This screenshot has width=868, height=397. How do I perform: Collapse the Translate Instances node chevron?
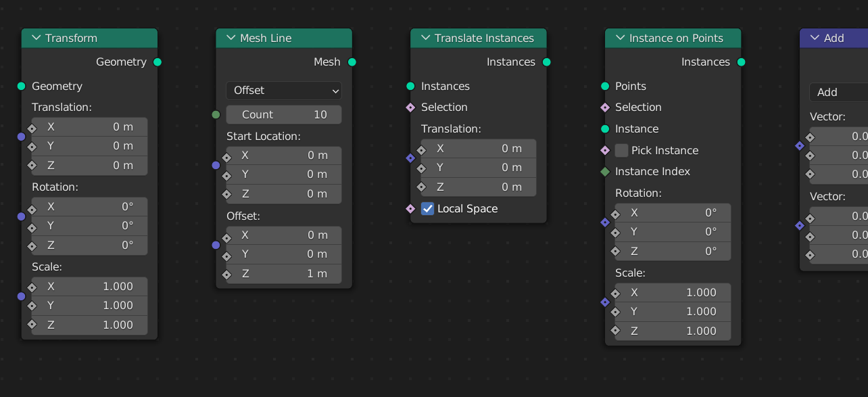(x=426, y=39)
